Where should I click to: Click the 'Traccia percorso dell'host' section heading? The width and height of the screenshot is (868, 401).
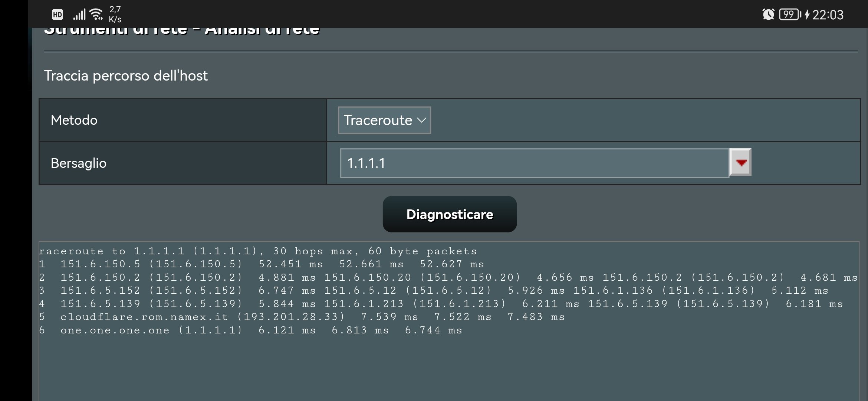tap(126, 76)
